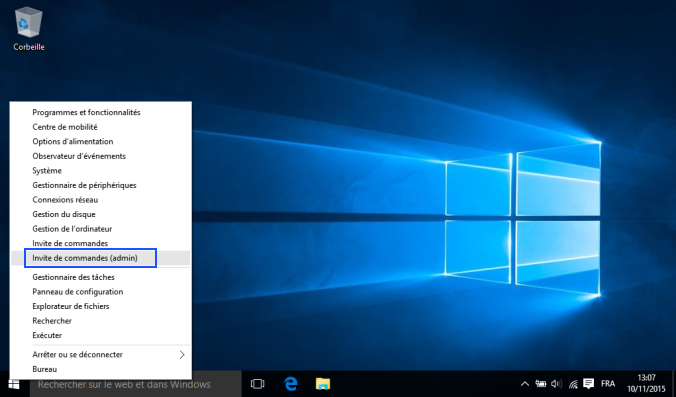Switch the FRA input language
Viewport: 676px width, 397px height.
pyautogui.click(x=608, y=384)
